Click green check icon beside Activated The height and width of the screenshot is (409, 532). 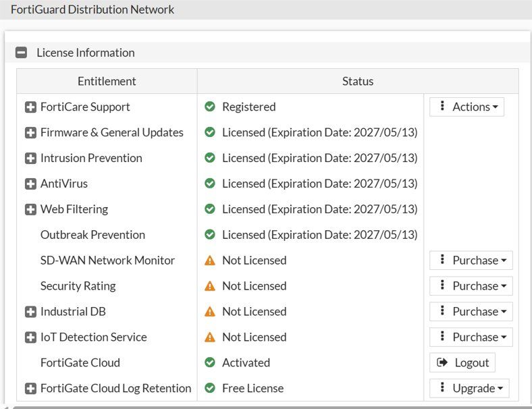click(210, 362)
